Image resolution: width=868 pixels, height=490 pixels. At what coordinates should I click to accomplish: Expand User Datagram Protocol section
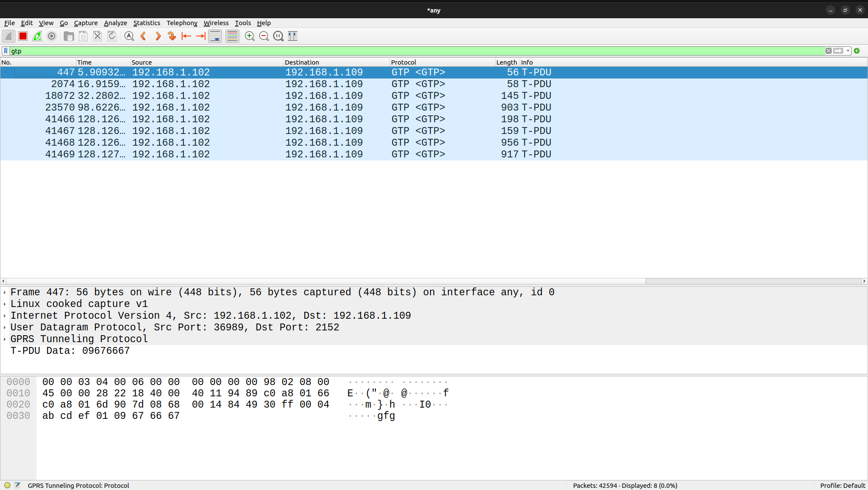click(x=5, y=328)
